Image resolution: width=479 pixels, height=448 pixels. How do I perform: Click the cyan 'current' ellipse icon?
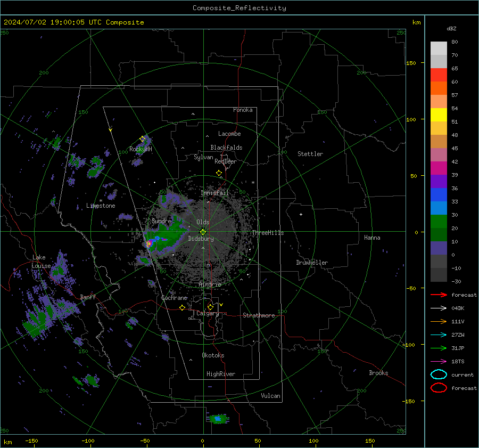(x=439, y=374)
